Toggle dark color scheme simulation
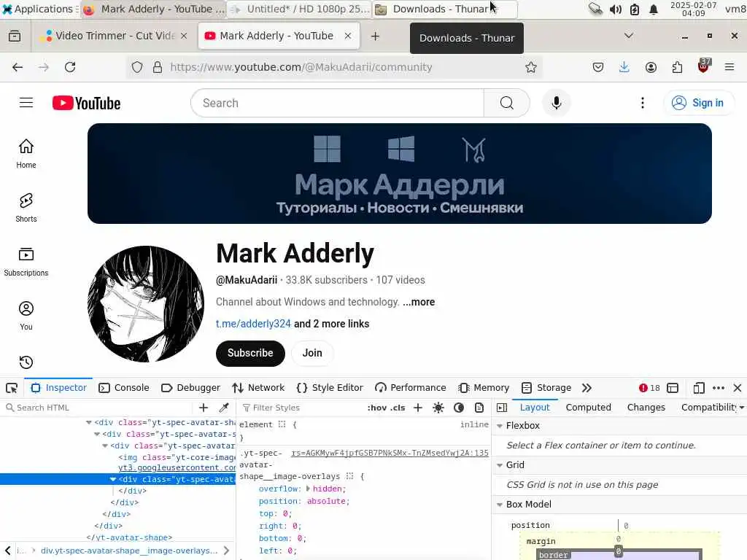 pos(459,408)
